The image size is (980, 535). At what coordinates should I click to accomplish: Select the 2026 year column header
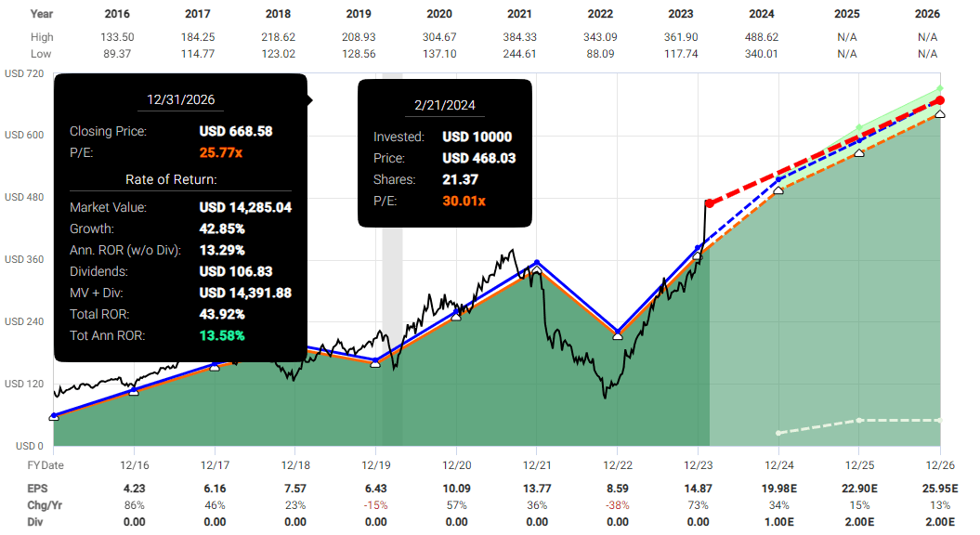click(927, 14)
